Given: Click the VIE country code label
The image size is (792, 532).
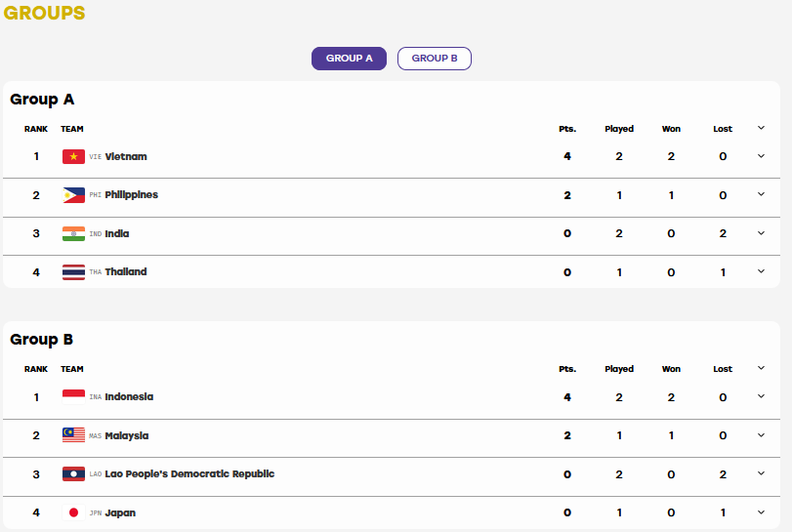Looking at the screenshot, I should coord(96,157).
